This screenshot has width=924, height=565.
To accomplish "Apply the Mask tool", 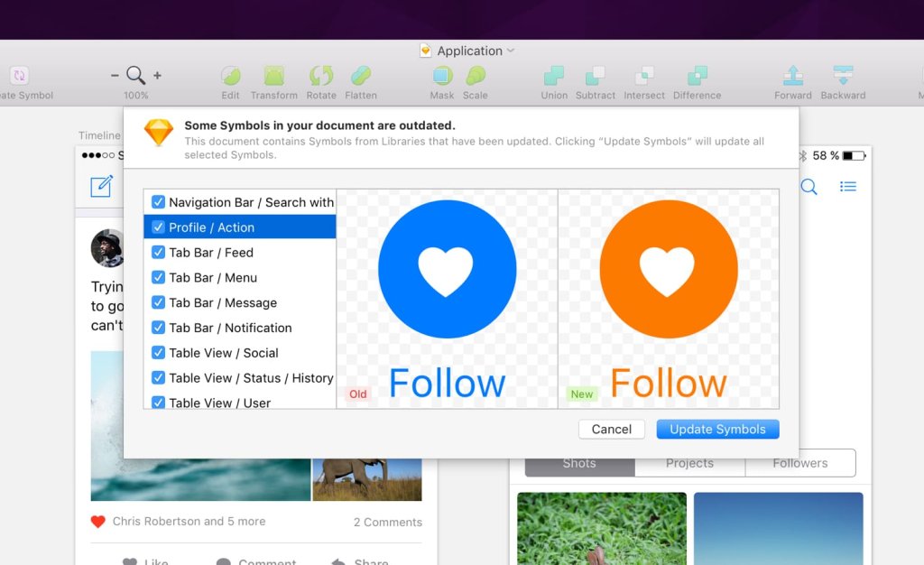I will [x=442, y=76].
